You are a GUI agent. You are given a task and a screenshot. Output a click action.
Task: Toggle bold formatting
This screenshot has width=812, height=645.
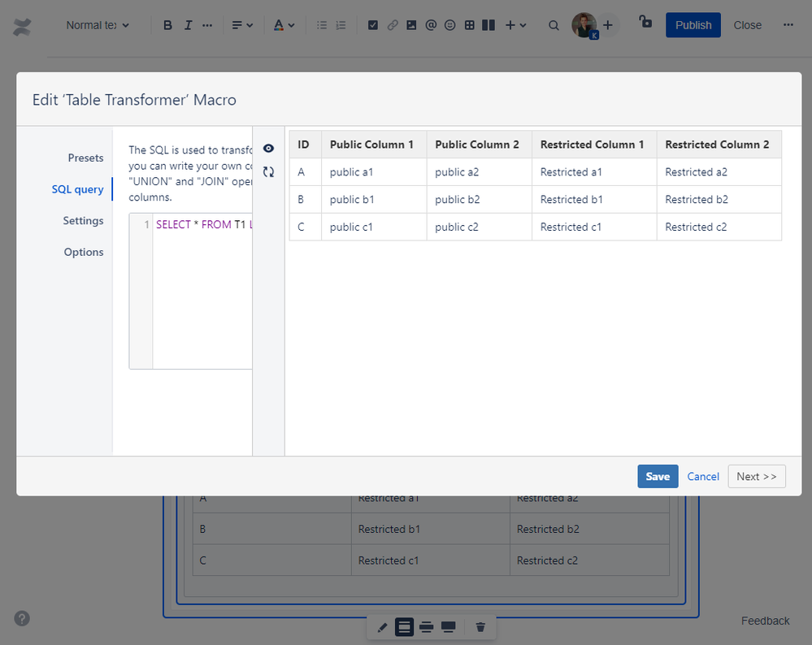[x=167, y=25]
